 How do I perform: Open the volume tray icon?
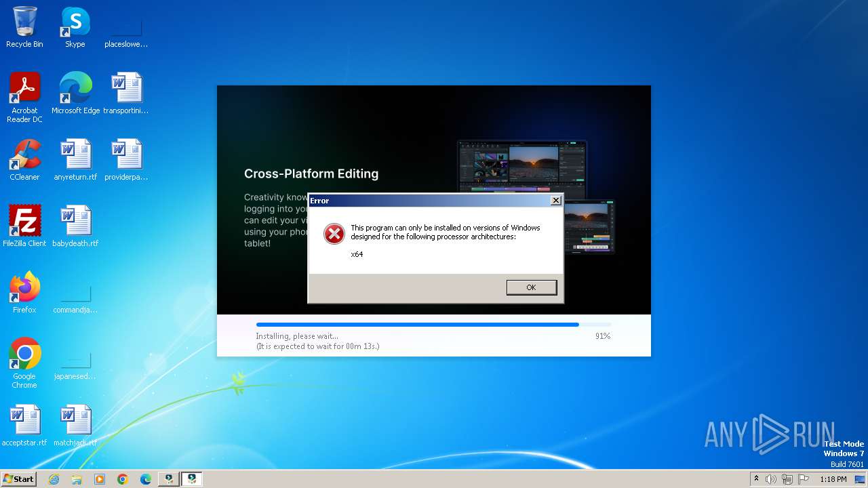pyautogui.click(x=771, y=479)
